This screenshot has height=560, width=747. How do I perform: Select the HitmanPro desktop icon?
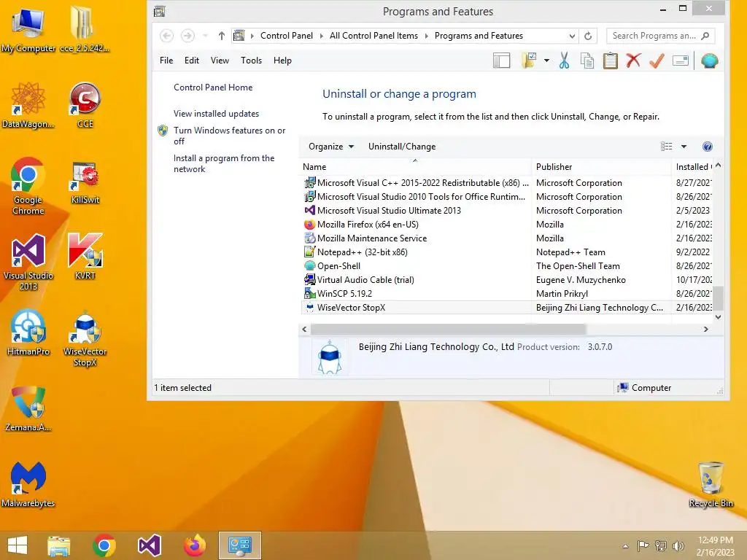28,332
